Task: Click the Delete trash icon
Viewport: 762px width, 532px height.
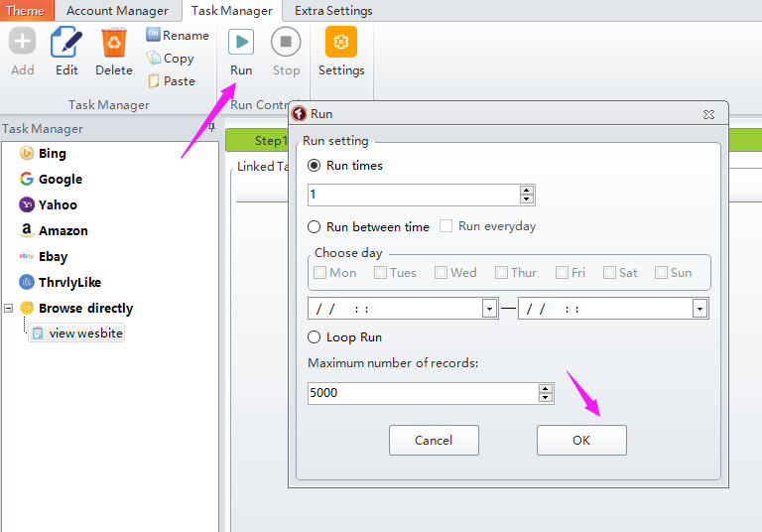Action: (x=114, y=43)
